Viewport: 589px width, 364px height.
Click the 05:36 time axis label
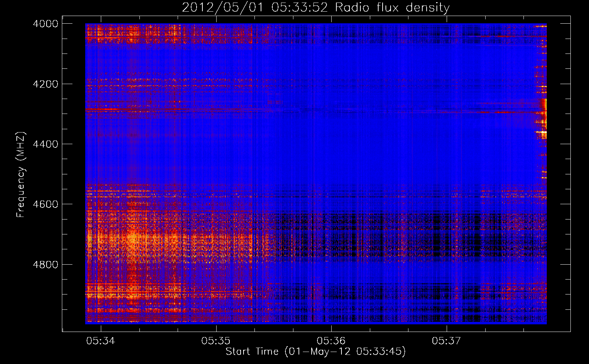pos(331,341)
